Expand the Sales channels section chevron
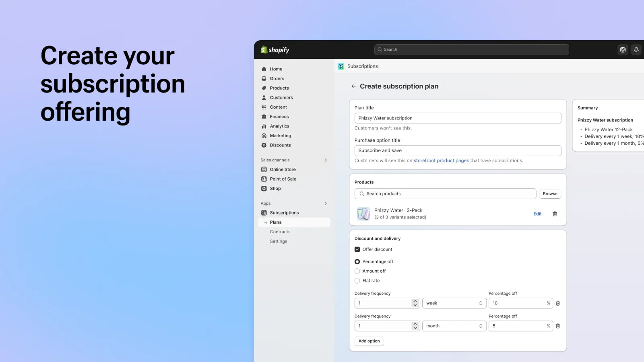Image resolution: width=644 pixels, height=362 pixels. point(326,160)
